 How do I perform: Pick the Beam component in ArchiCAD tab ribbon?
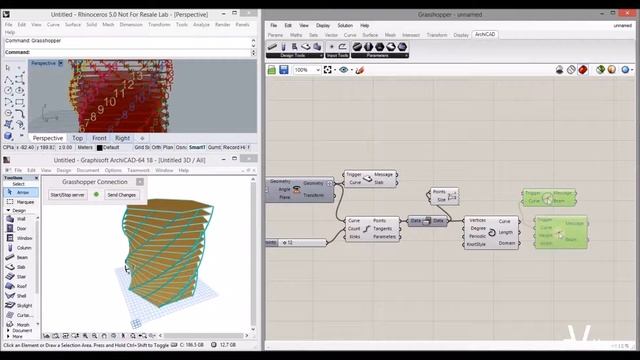click(x=272, y=47)
